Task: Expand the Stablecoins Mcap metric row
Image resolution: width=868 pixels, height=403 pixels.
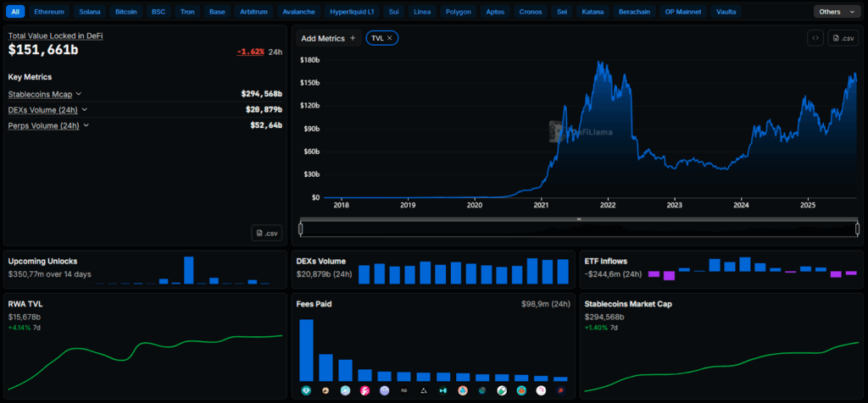Action: (79, 94)
